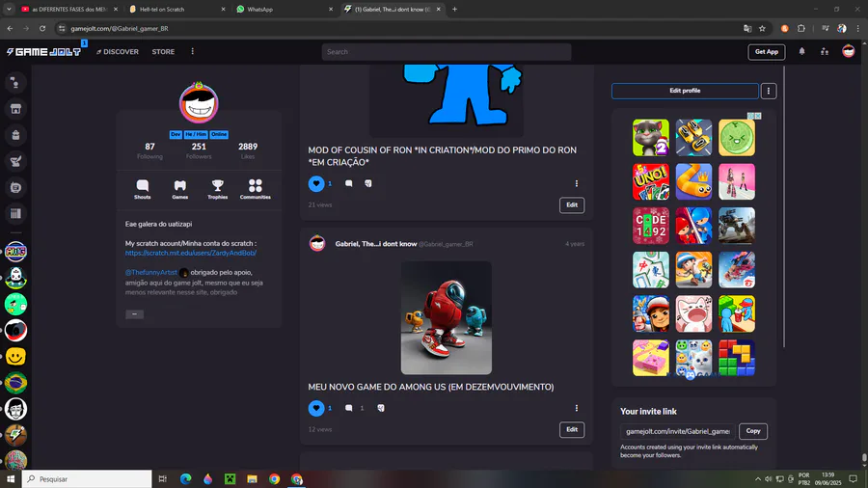Click the Edit profile button

point(685,91)
